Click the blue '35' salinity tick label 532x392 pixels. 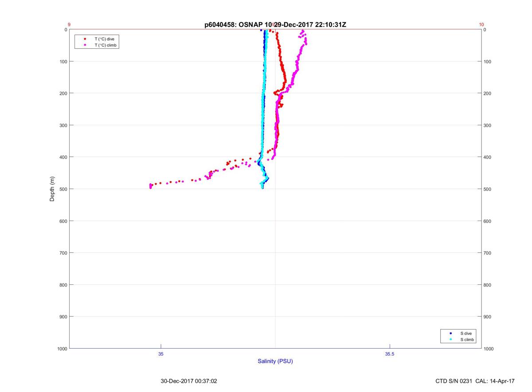[x=161, y=354]
